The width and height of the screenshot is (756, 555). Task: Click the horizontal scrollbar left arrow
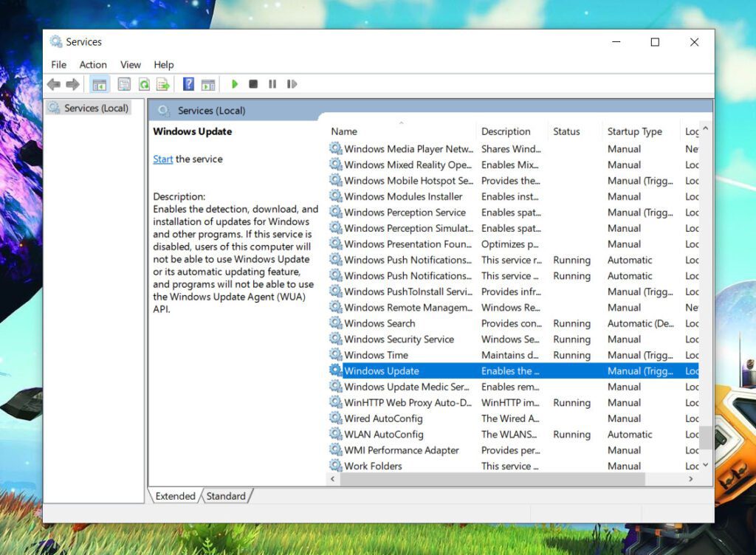[x=333, y=479]
